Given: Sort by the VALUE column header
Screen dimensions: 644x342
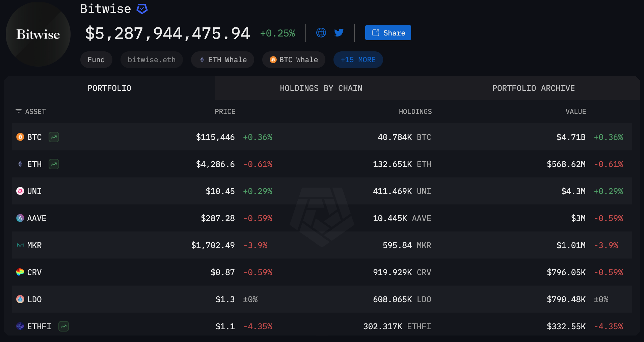Looking at the screenshot, I should click(x=576, y=112).
